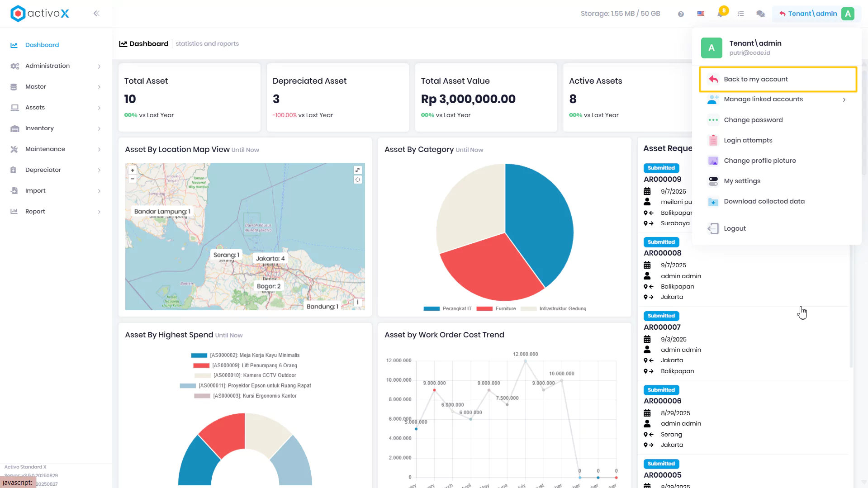Open the chat bubbles icon
868x488 pixels.
pos(760,14)
